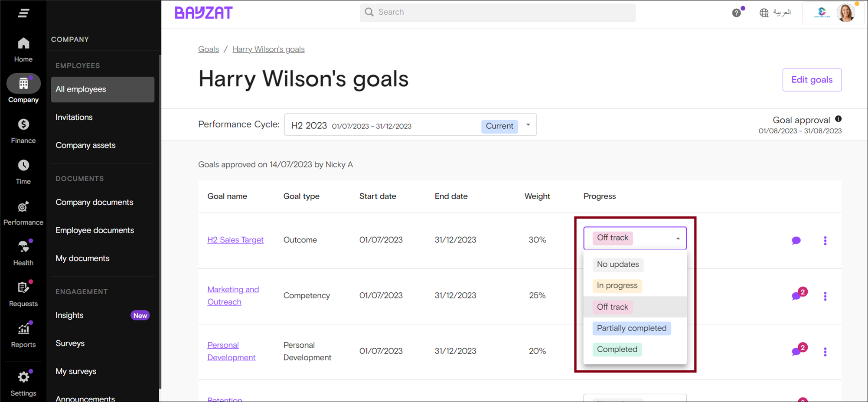Collapse the sidebar hamburger menu
The image size is (868, 402).
(23, 13)
